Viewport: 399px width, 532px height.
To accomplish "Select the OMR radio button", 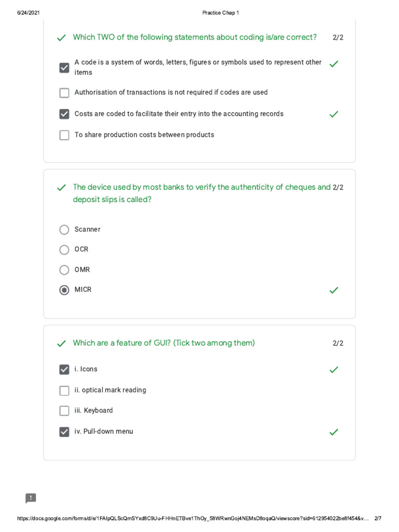I will click(x=64, y=270).
